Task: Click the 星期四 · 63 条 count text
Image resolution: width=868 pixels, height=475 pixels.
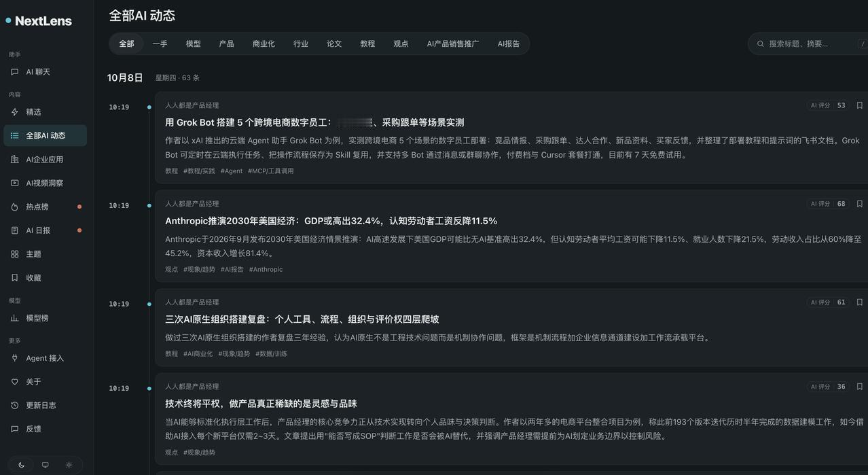Action: click(177, 78)
